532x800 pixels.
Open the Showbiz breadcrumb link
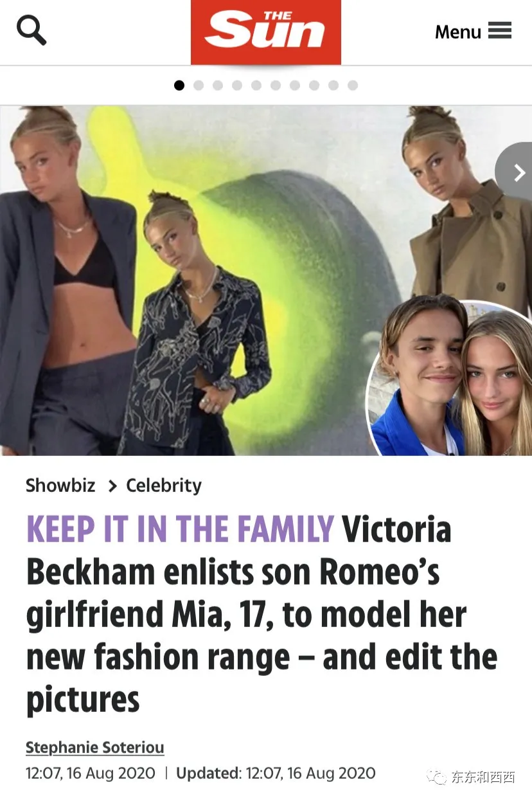(x=60, y=486)
